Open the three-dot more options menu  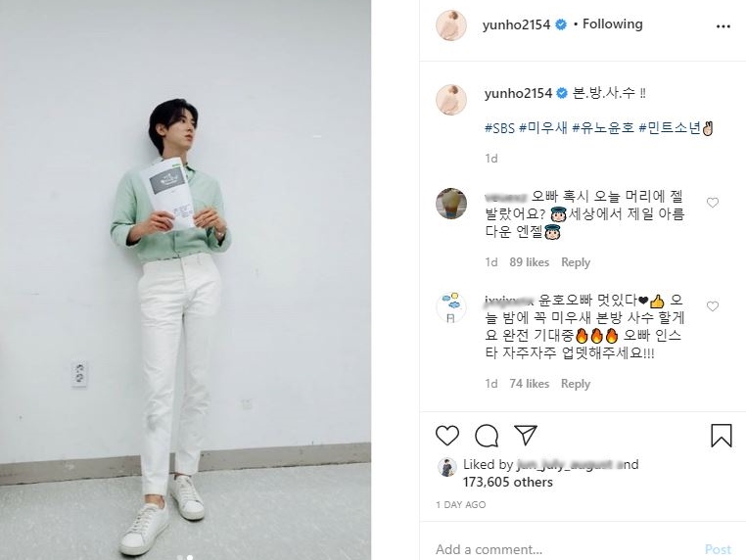tap(723, 26)
